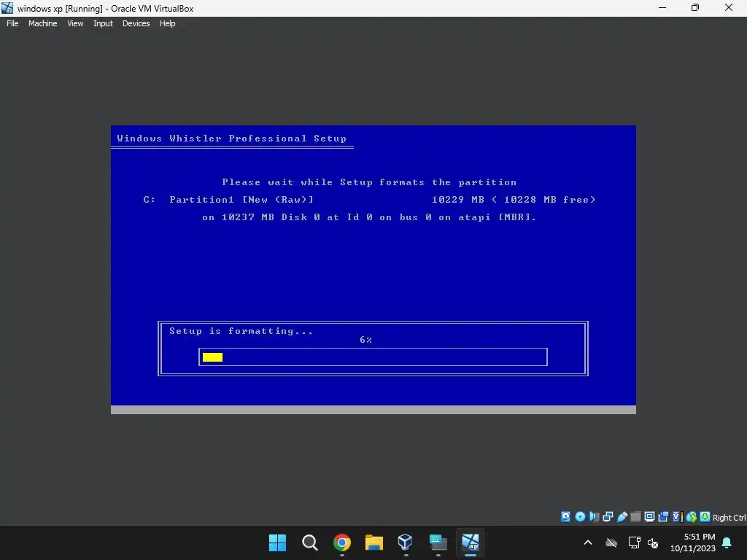Click the recording indicator icon

pyautogui.click(x=663, y=517)
